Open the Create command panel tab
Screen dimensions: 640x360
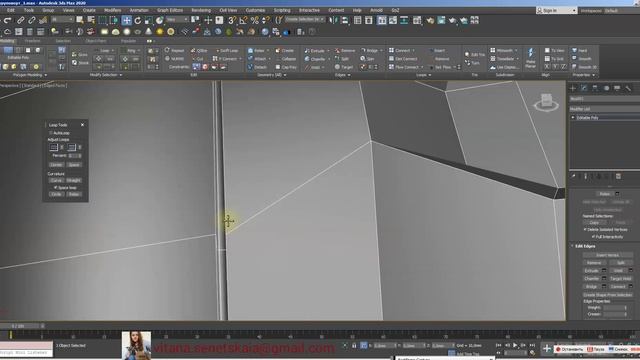[573, 88]
